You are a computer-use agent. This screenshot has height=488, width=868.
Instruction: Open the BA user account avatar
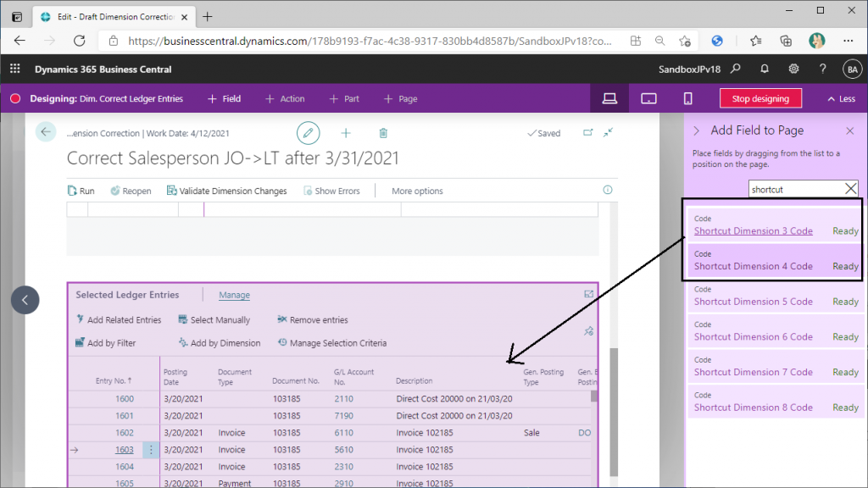[x=853, y=69]
